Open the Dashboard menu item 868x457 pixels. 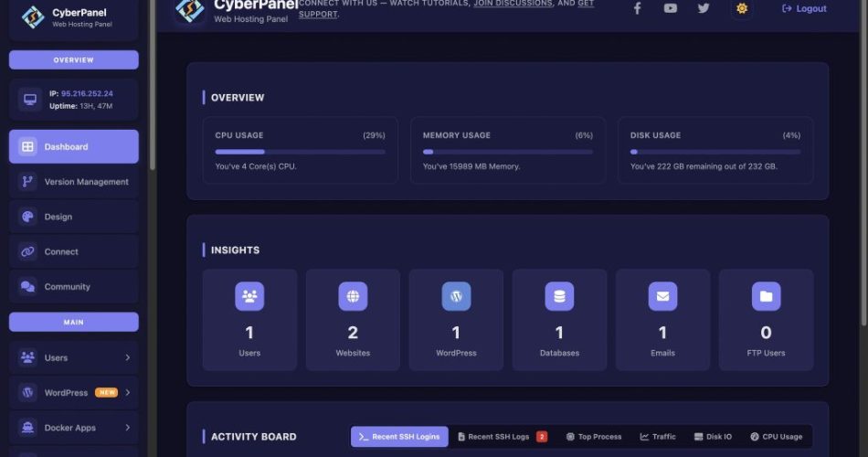point(74,147)
